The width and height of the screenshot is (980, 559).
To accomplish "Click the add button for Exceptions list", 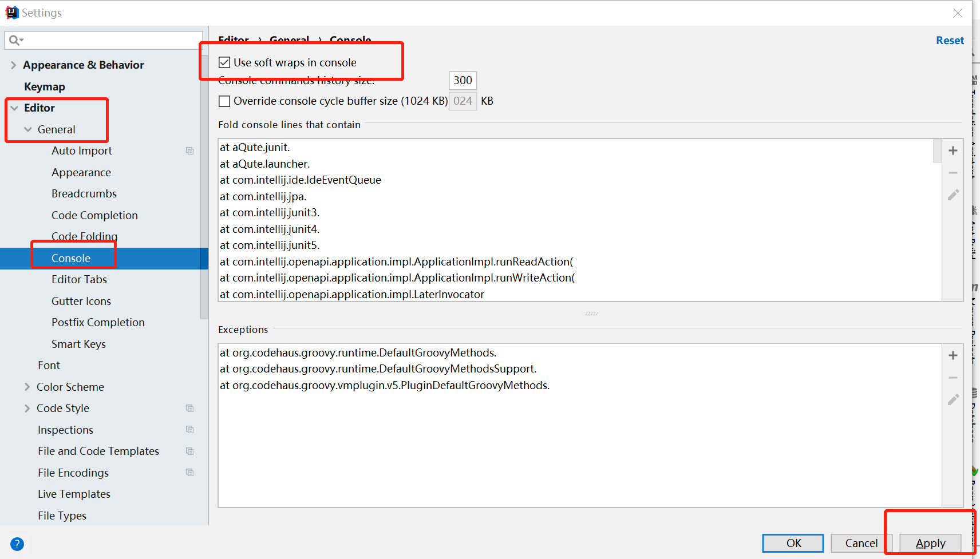I will click(x=953, y=355).
